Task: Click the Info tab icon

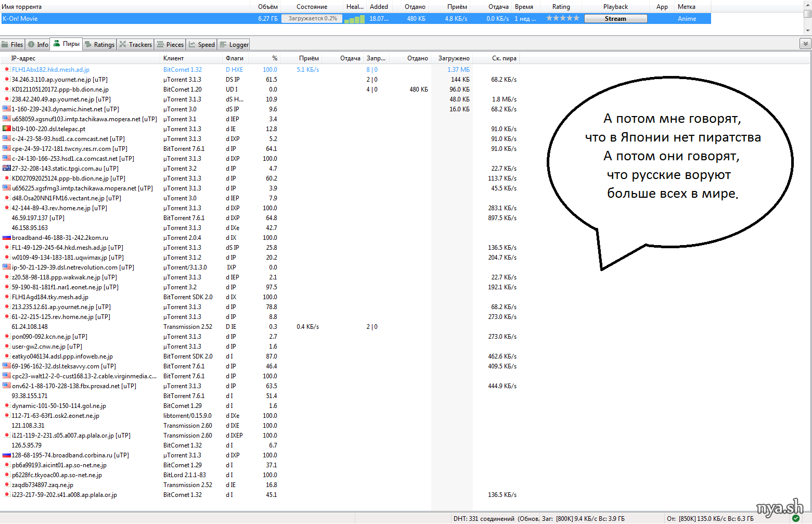Action: (31, 45)
